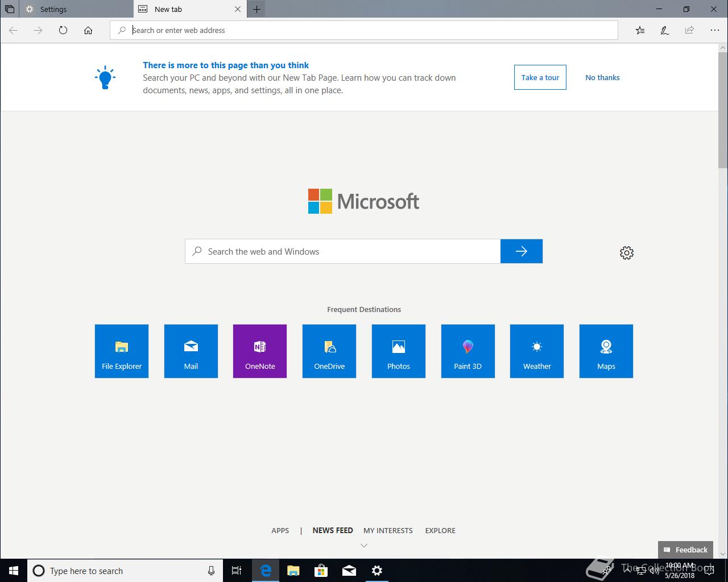
Task: Open Settings app from the taskbar
Action: tap(377, 571)
